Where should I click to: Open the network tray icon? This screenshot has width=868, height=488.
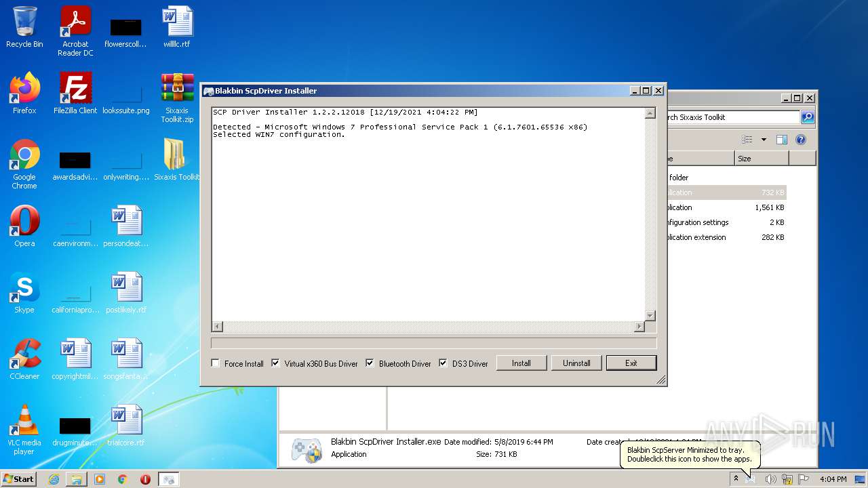coord(787,479)
